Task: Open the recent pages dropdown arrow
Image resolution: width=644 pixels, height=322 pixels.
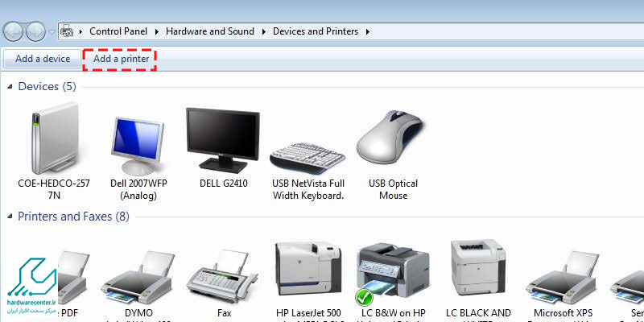Action: tap(52, 31)
